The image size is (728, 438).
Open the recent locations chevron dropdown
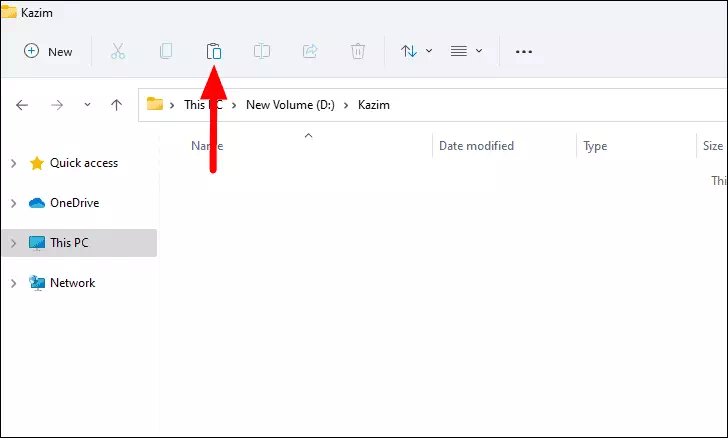[87, 105]
